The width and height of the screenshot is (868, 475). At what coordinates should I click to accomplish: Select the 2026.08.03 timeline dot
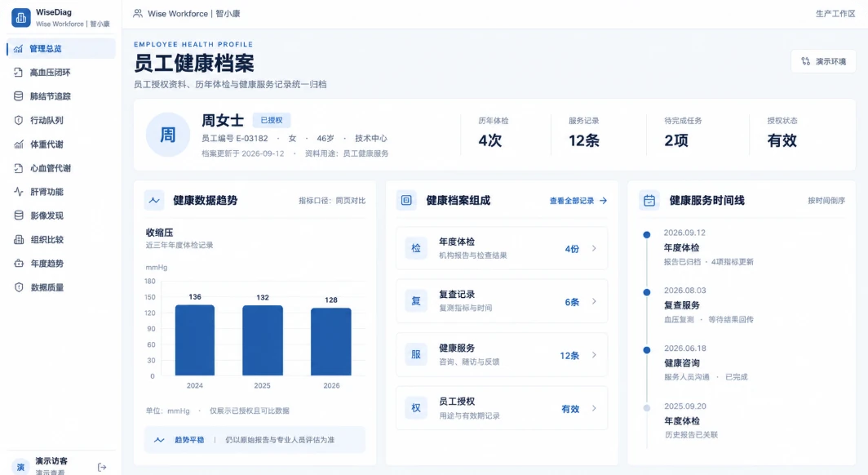[x=647, y=292]
